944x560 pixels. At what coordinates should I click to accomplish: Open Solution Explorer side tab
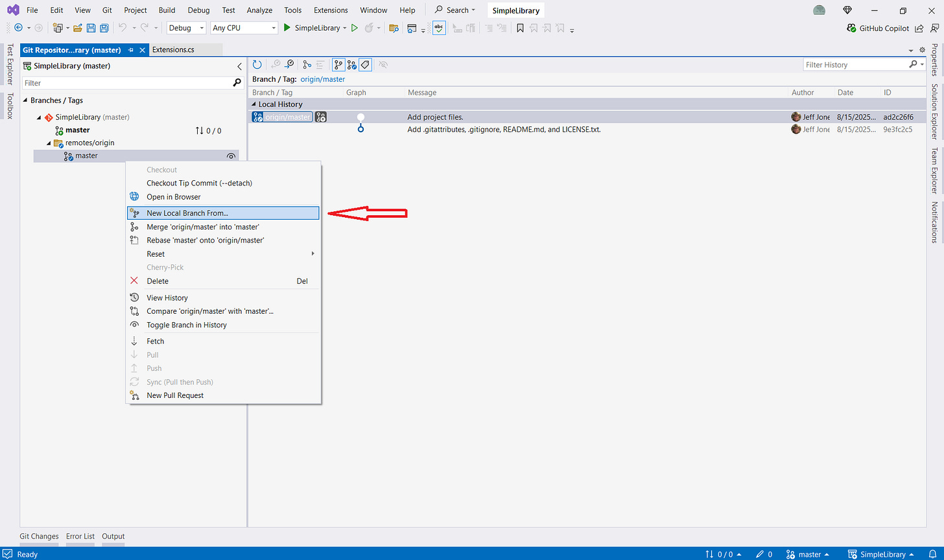coord(934,111)
